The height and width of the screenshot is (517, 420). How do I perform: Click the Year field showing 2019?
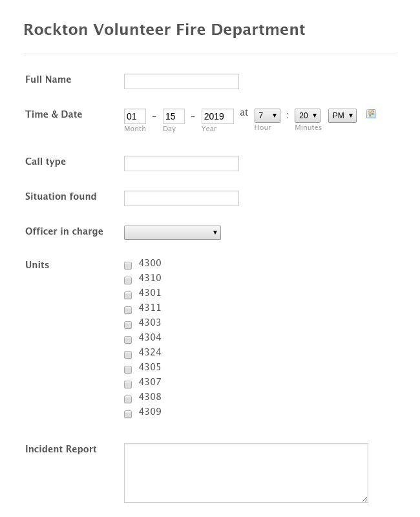pyautogui.click(x=218, y=116)
